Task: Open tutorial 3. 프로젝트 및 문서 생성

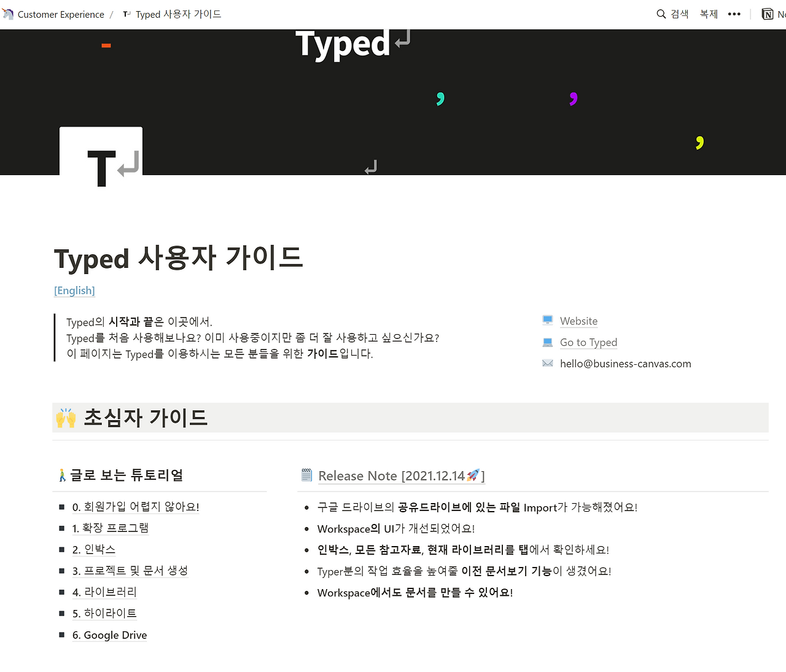Action: coord(130,571)
